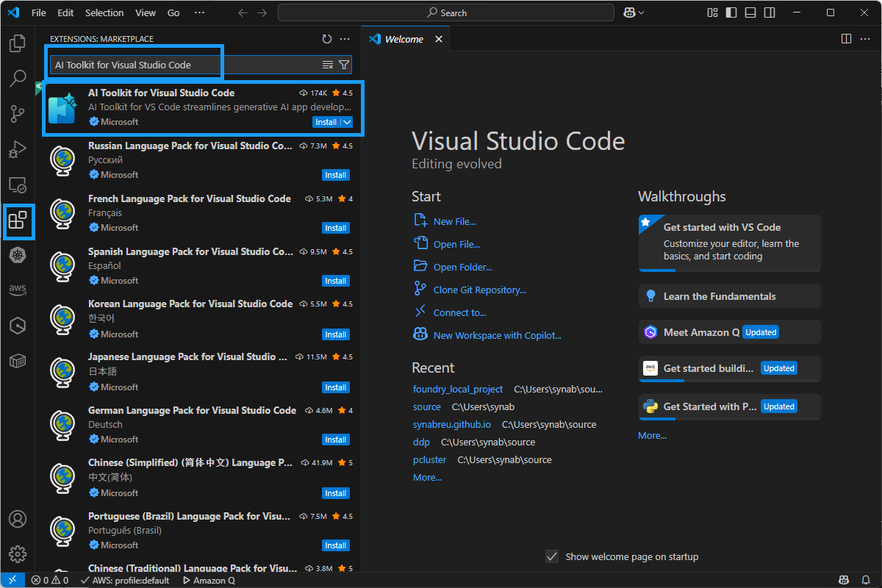Go forward with the title bar arrow
This screenshot has height=588, width=882.
pos(263,12)
